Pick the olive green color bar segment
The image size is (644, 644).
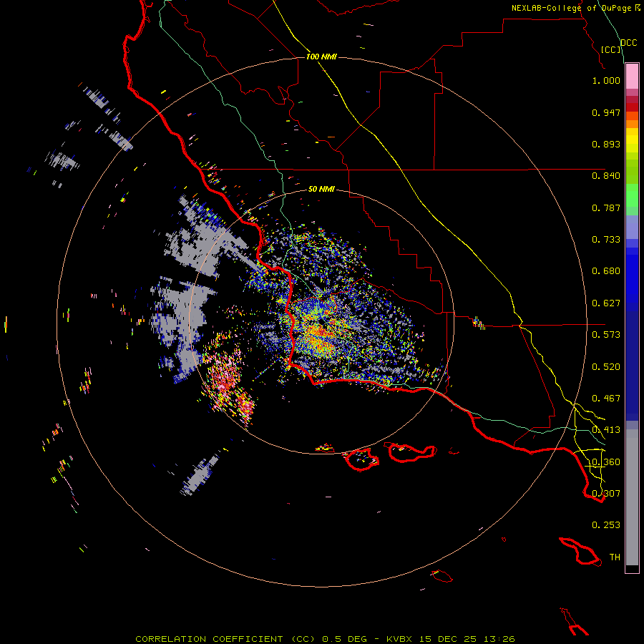632,171
